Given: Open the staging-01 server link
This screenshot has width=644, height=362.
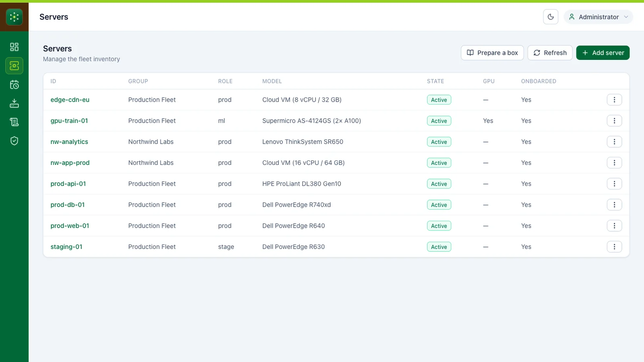Looking at the screenshot, I should (x=66, y=247).
